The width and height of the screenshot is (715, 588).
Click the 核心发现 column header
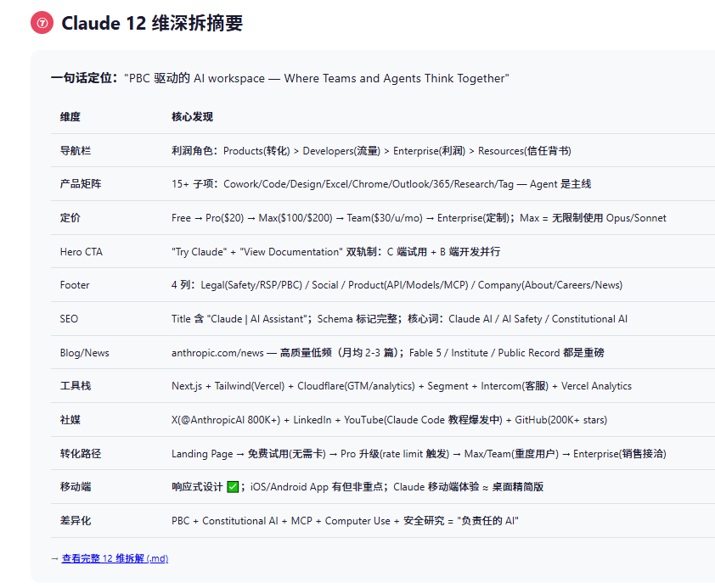[192, 117]
